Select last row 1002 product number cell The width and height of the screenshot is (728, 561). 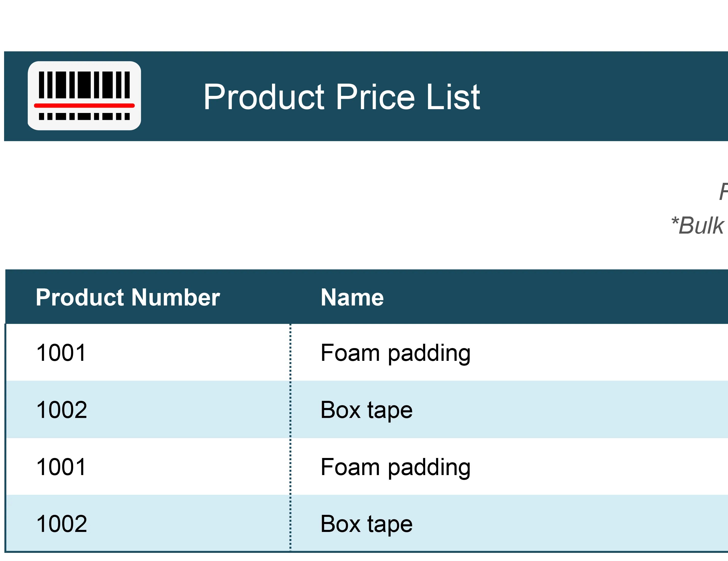(x=148, y=523)
